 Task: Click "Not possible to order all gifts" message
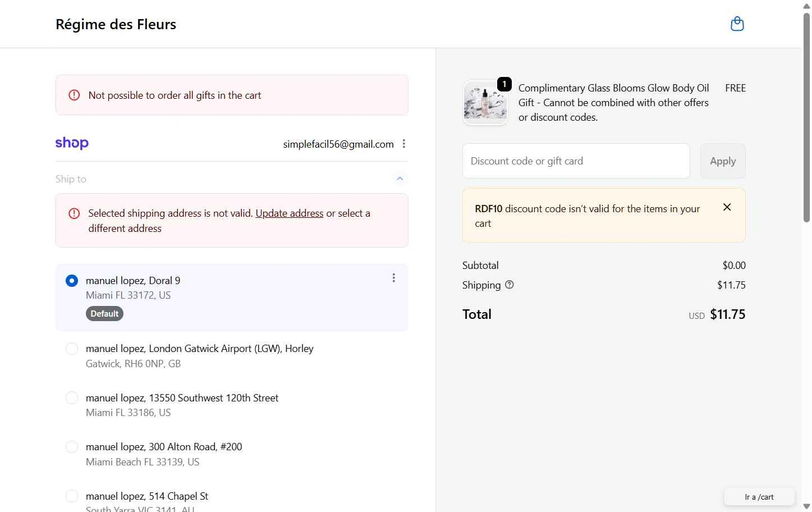click(175, 95)
